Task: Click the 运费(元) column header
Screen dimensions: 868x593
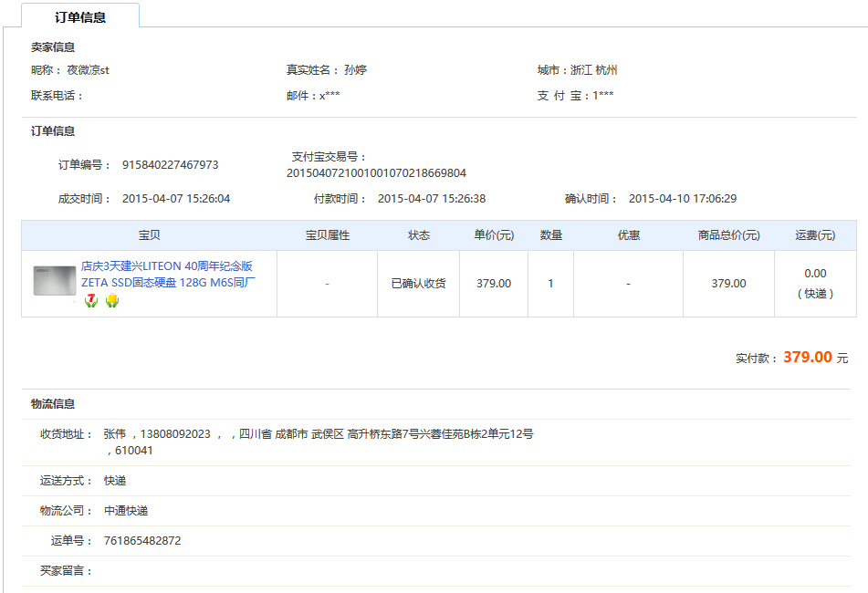Action: [x=815, y=235]
